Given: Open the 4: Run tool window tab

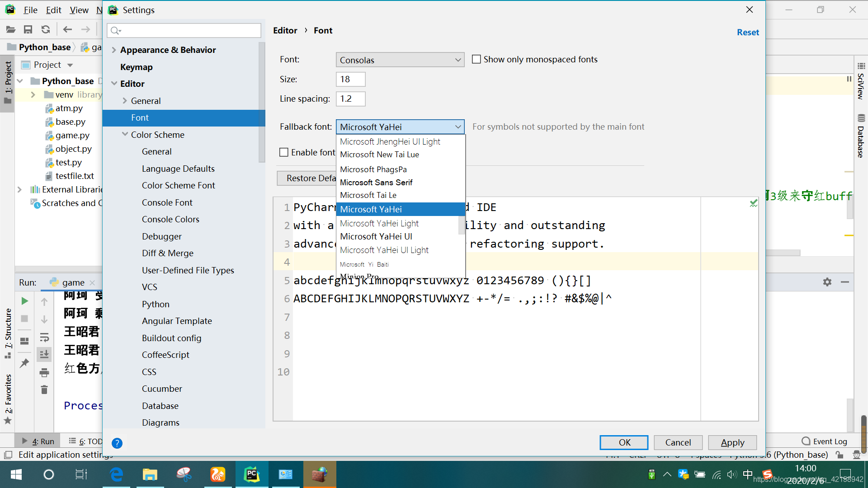Looking at the screenshot, I should coord(38,441).
